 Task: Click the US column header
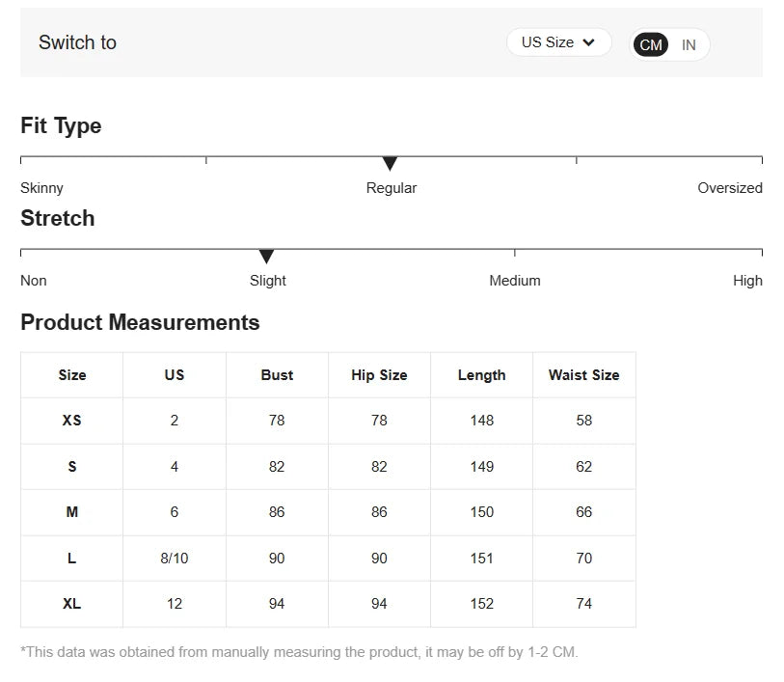pyautogui.click(x=174, y=375)
